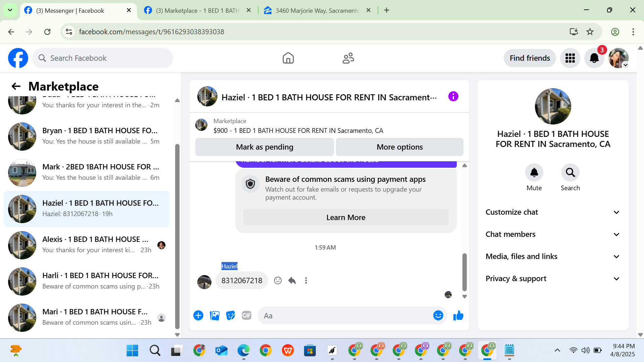Close the 3460 Marjorie Way tab
This screenshot has height=362, width=644.
(x=368, y=10)
